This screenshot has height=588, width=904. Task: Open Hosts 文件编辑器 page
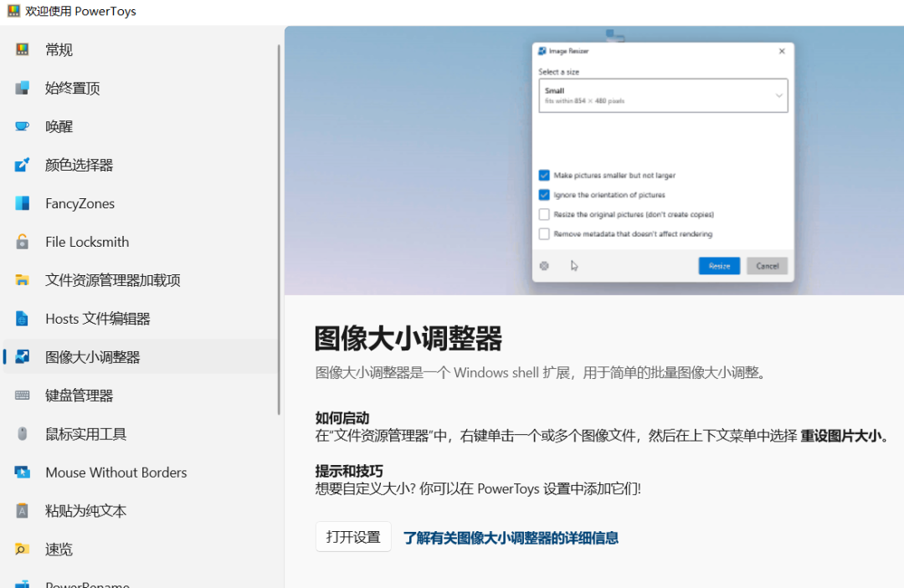click(x=97, y=319)
